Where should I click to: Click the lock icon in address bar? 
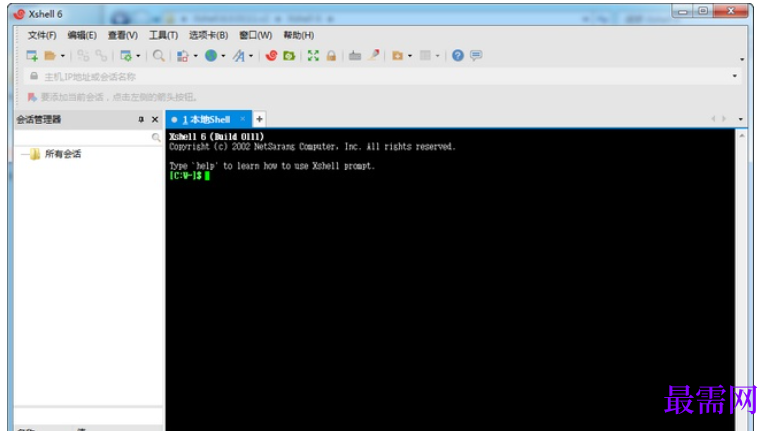pos(34,76)
